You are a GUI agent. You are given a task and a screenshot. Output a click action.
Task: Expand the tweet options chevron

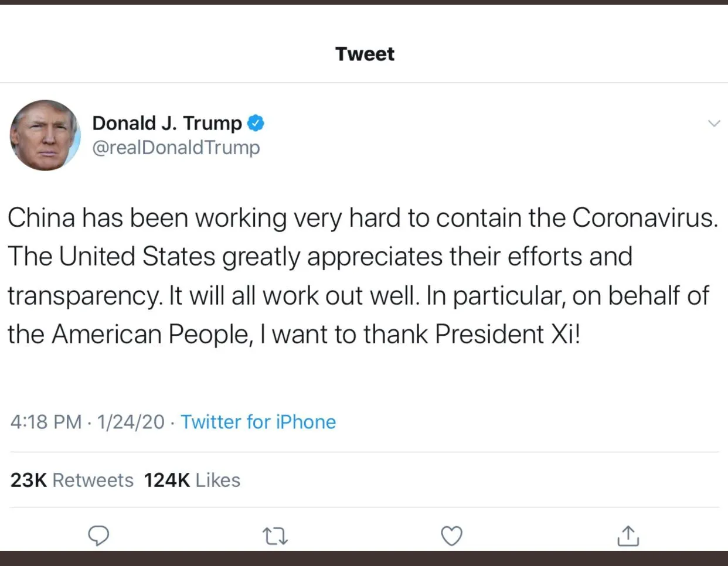click(x=713, y=123)
